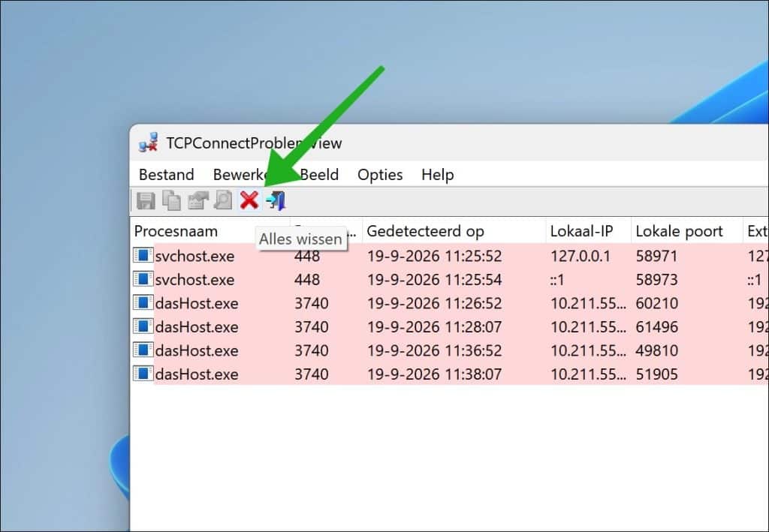This screenshot has height=532, width=769.
Task: Click the TCPConnectProblemView window title bar
Action: [450, 143]
